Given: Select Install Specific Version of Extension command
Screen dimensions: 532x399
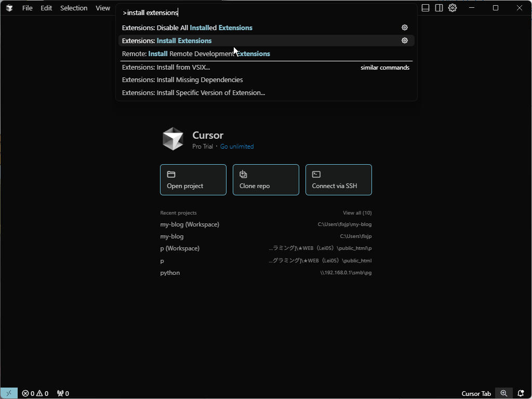Looking at the screenshot, I should click(x=193, y=92).
